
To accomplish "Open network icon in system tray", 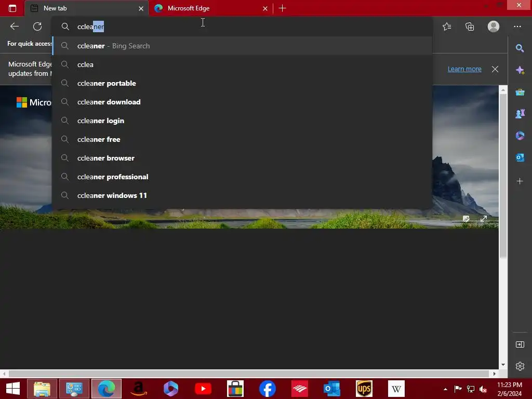I will click(471, 389).
